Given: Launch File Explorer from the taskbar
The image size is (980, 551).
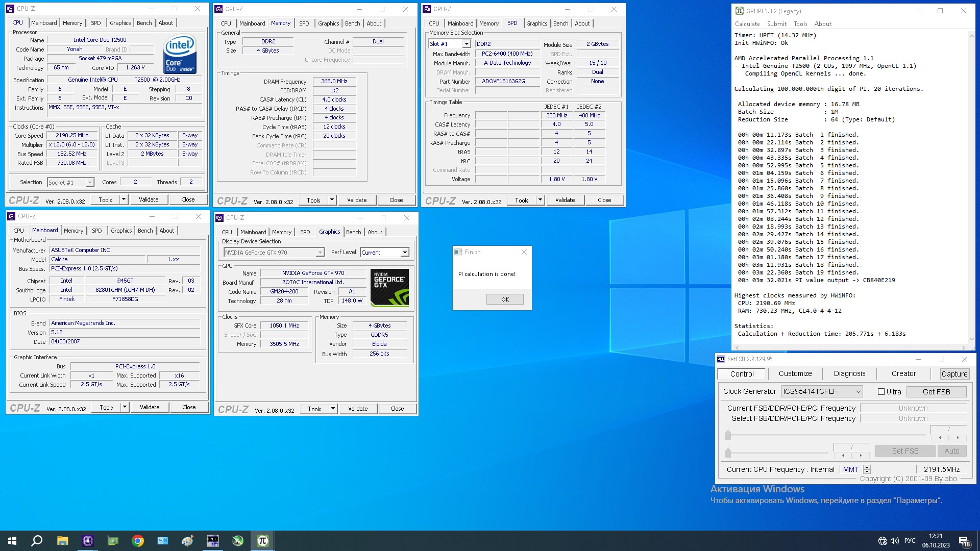Looking at the screenshot, I should 62,540.
